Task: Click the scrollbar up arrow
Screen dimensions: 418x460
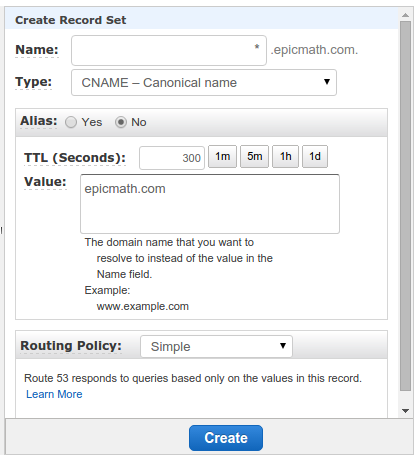Action: pos(405,15)
